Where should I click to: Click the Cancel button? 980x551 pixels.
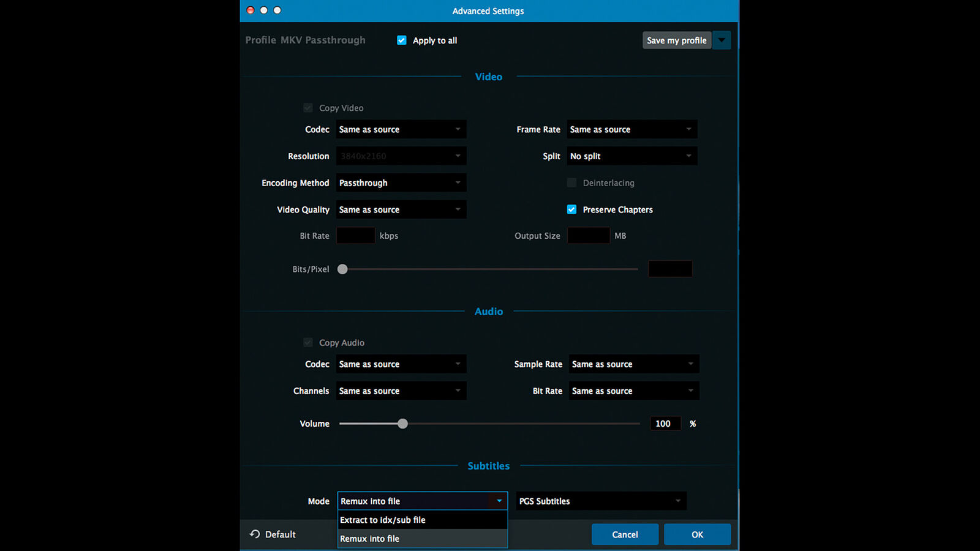click(x=625, y=534)
